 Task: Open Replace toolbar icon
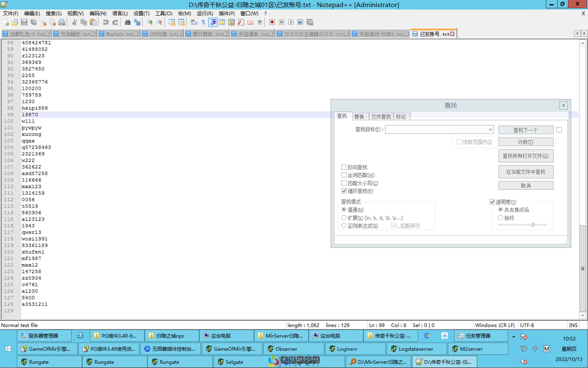[137, 22]
